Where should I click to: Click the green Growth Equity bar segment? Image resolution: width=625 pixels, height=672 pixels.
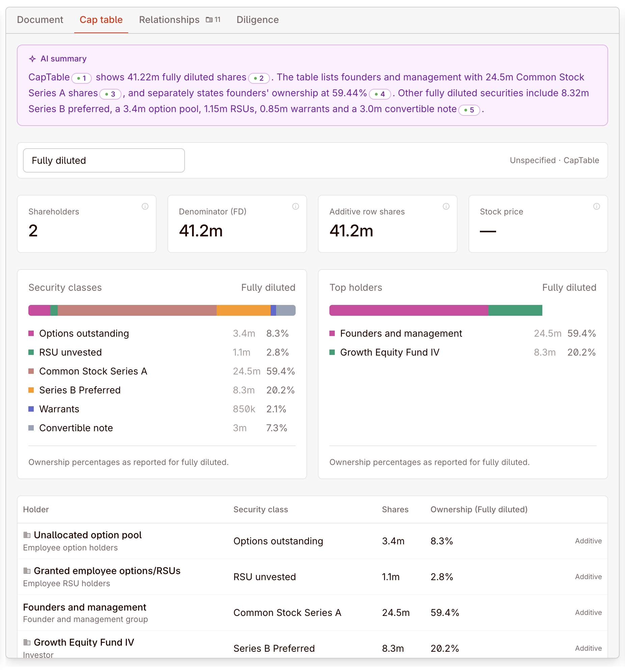click(515, 310)
